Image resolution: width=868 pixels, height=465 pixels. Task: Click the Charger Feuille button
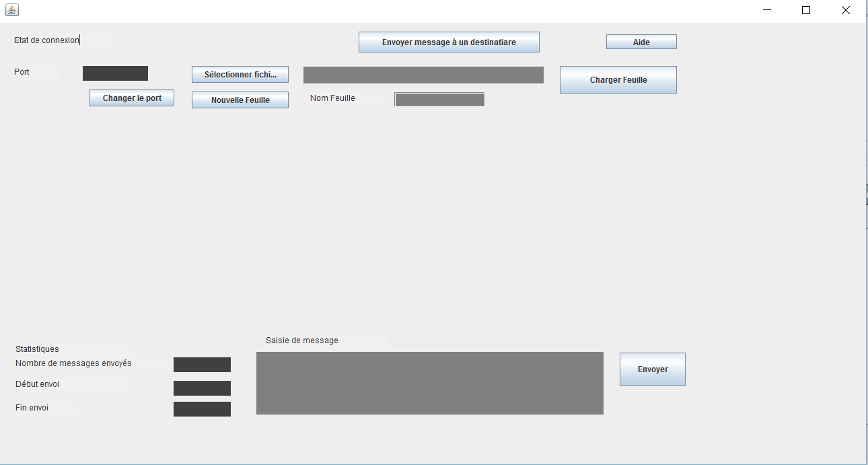click(617, 79)
